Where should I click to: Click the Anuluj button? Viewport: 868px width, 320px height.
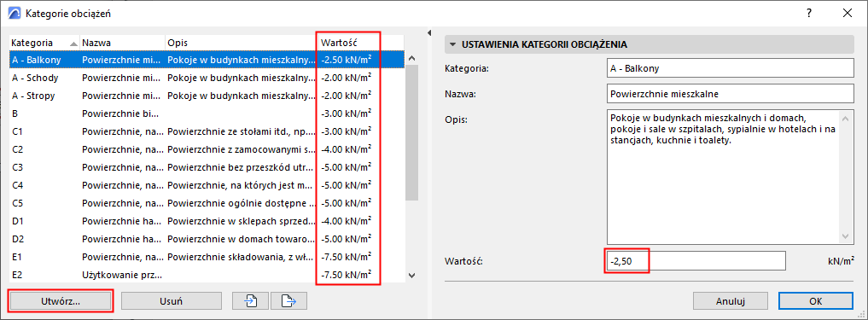click(x=730, y=301)
